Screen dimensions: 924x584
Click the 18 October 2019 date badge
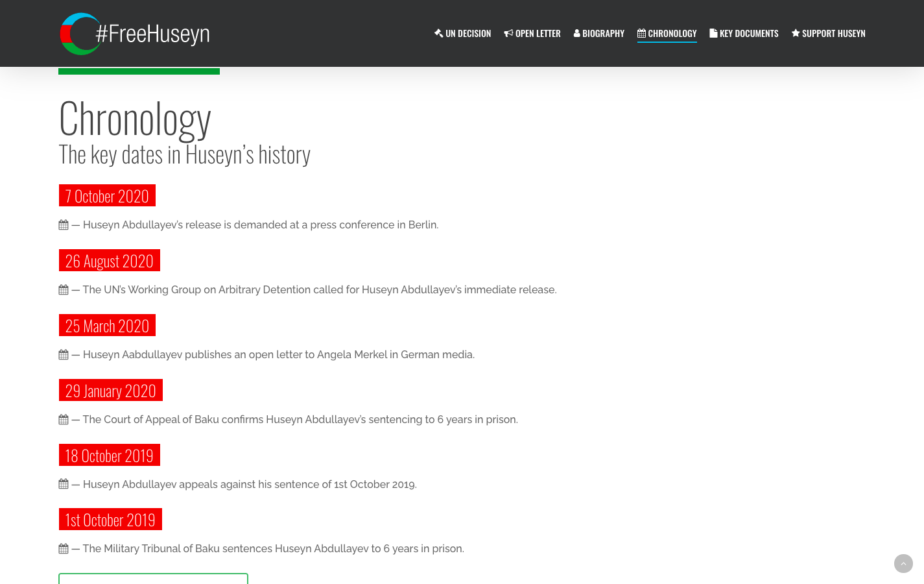[109, 455]
